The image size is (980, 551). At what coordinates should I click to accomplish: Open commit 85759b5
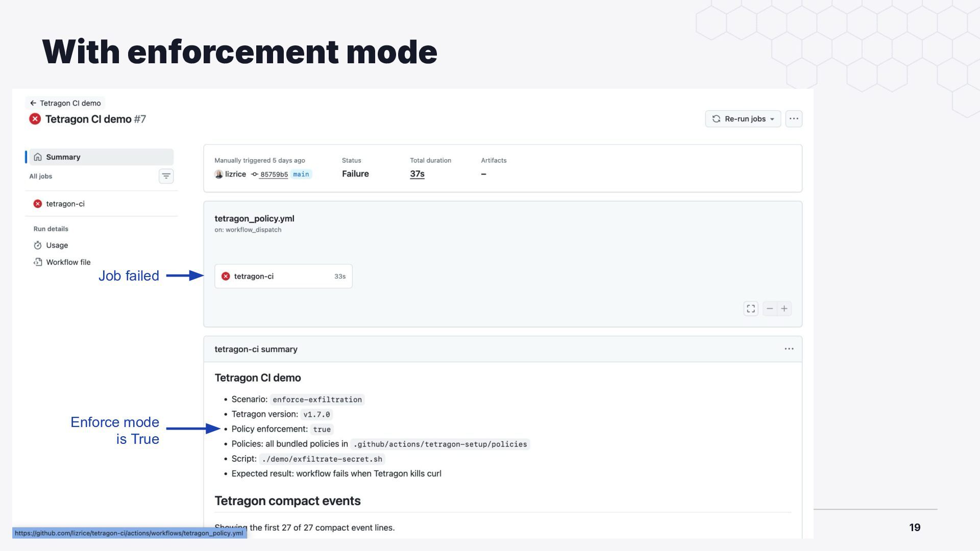[x=274, y=174]
